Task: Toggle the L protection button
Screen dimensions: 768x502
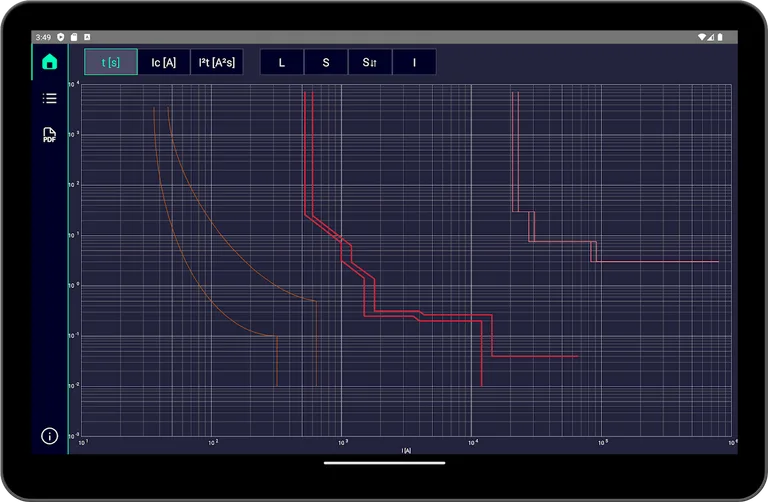Action: pos(282,62)
